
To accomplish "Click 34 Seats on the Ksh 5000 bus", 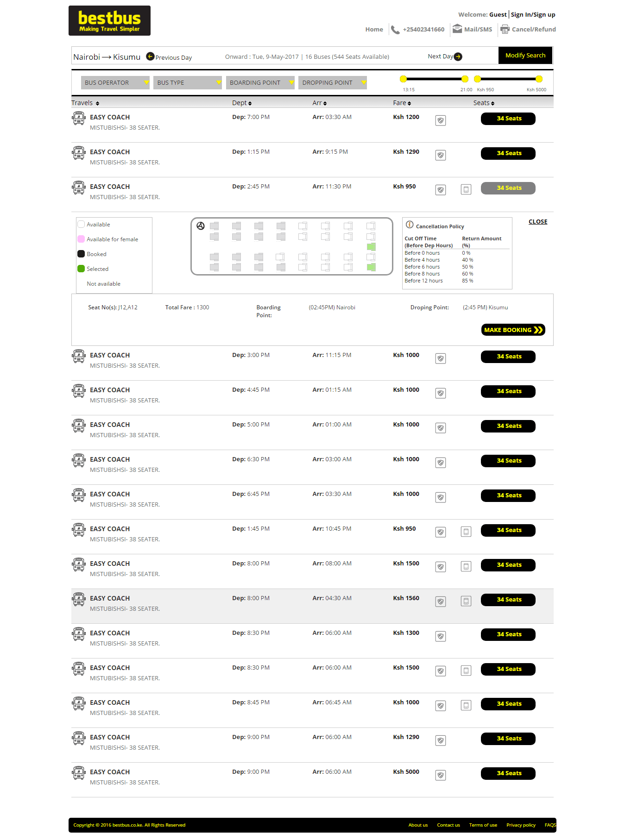I will point(508,773).
